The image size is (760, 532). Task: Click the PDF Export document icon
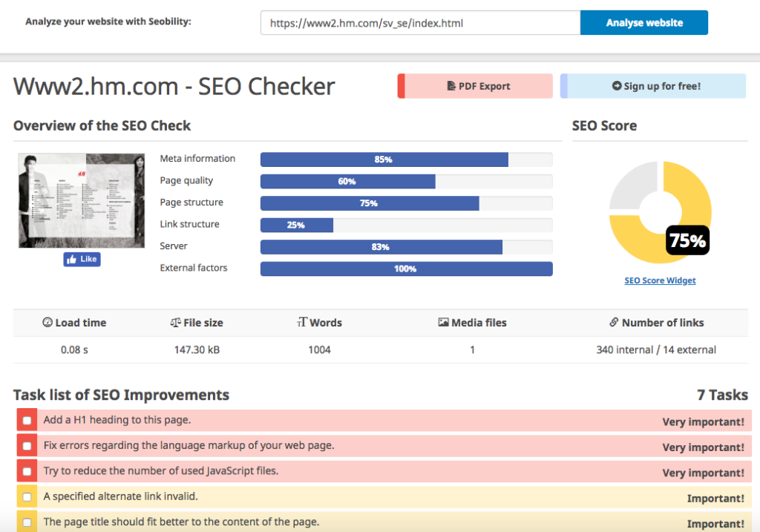[451, 86]
